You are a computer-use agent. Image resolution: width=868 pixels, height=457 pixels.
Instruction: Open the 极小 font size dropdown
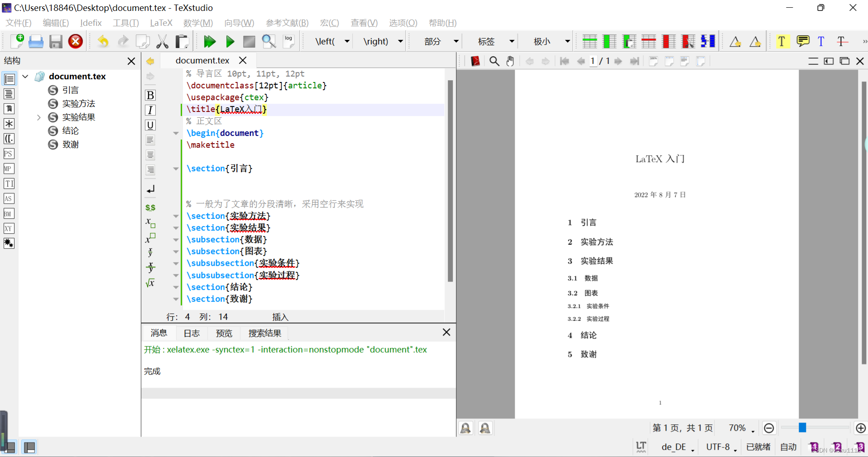567,41
